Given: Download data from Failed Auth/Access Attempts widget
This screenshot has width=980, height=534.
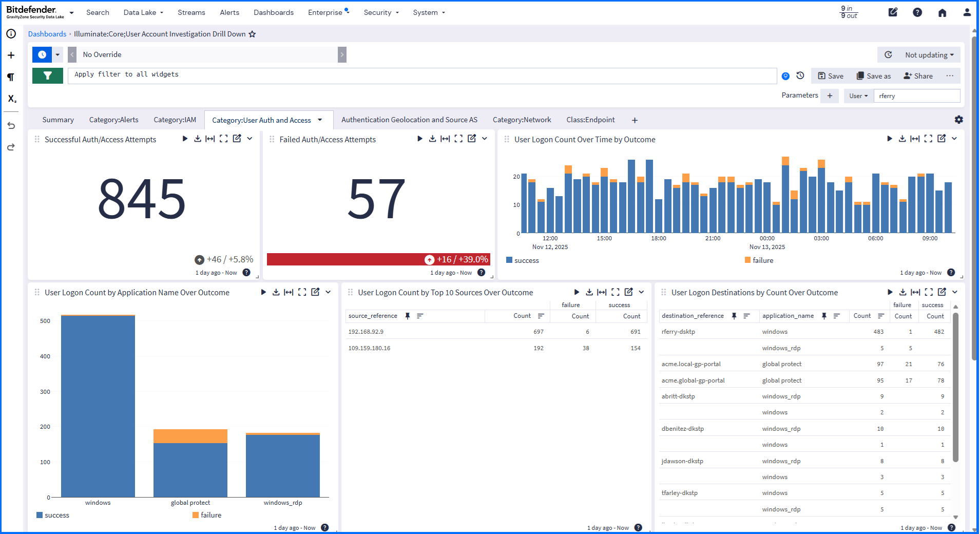Looking at the screenshot, I should (432, 139).
